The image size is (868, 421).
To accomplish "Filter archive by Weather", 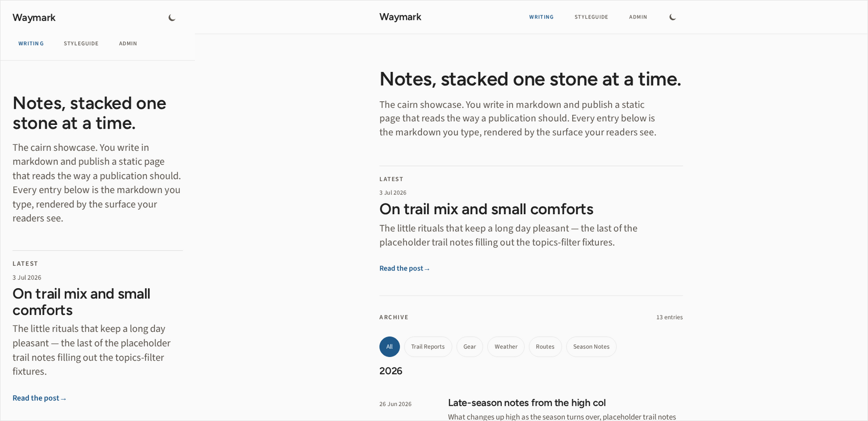I will (506, 347).
